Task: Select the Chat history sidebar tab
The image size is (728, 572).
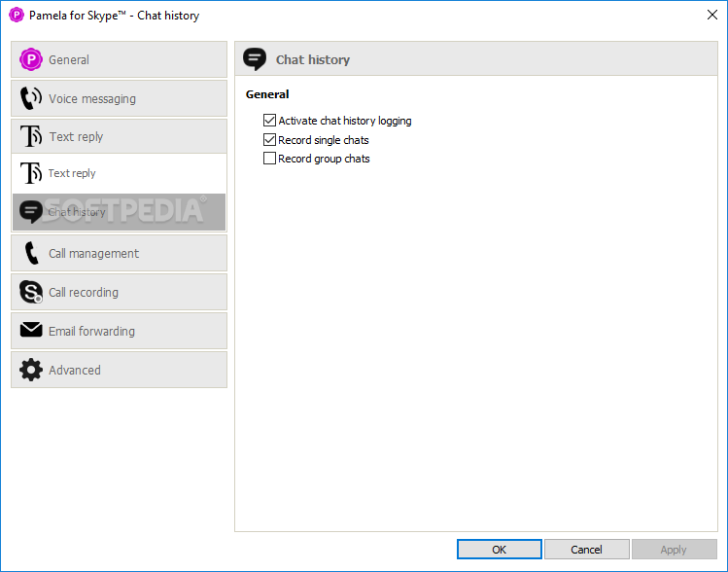Action: 119,212
